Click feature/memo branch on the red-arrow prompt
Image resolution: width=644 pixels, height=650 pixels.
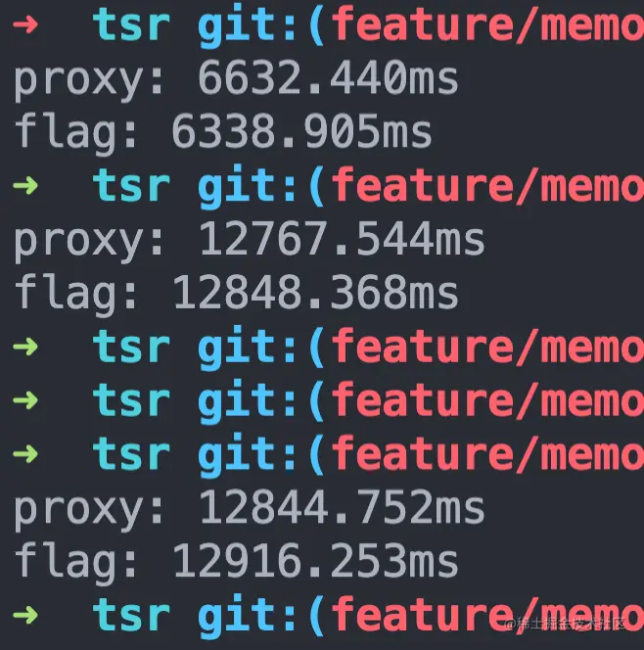(487, 25)
